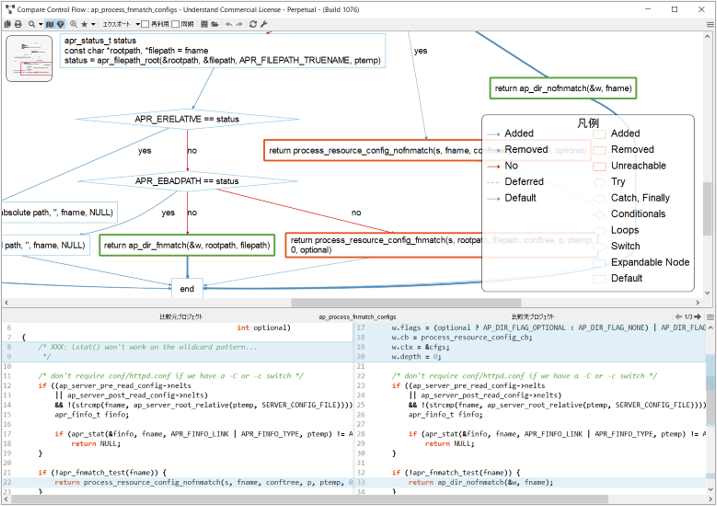
Task: Click right pane line 20 'w.depth = 0;'
Action: pyautogui.click(x=416, y=357)
